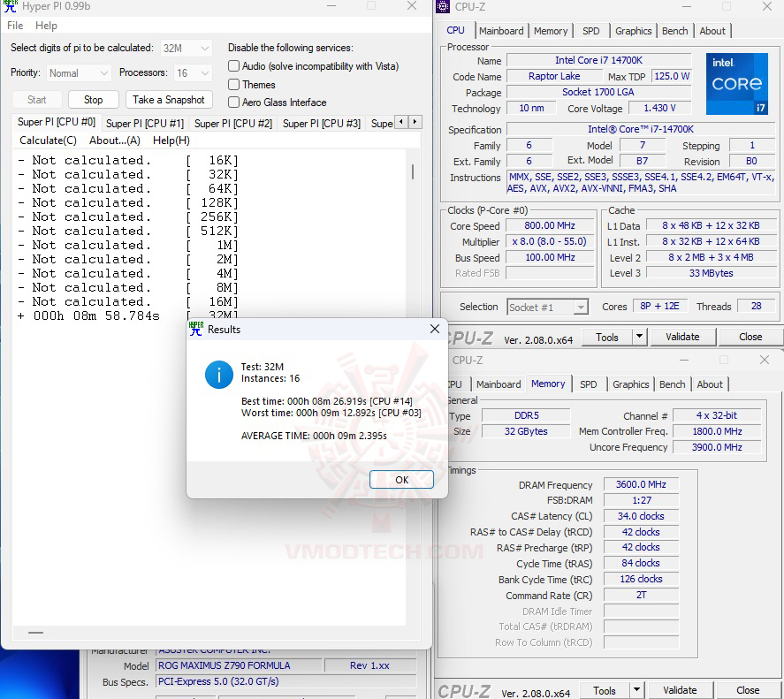Open Bench tab in lower CPU-Z

(672, 384)
